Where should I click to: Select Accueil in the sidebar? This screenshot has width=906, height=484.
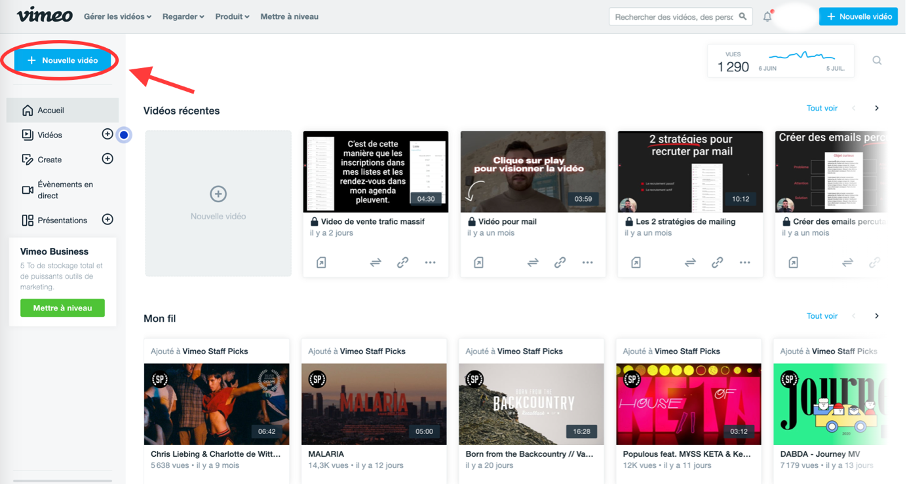[x=62, y=110]
